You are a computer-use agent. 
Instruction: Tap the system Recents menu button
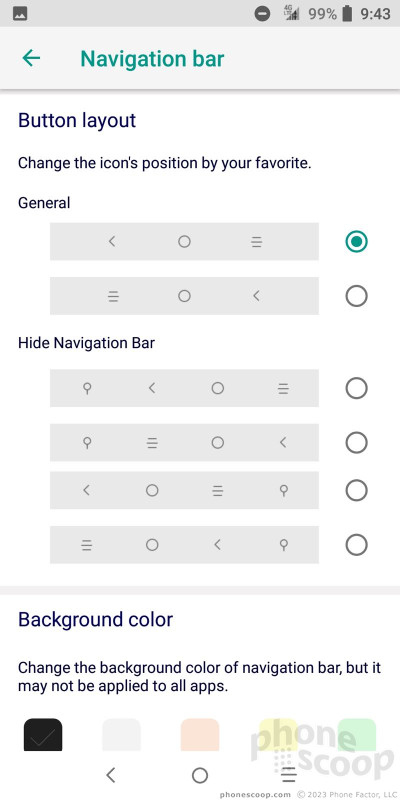pyautogui.click(x=289, y=775)
